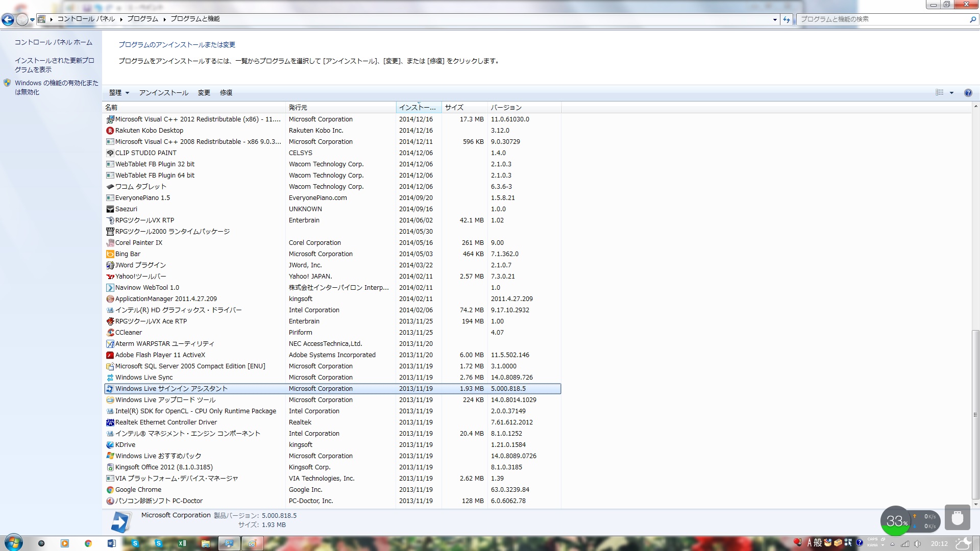Click 修復 repair toolbar item
This screenshot has height=551, width=980.
click(226, 93)
